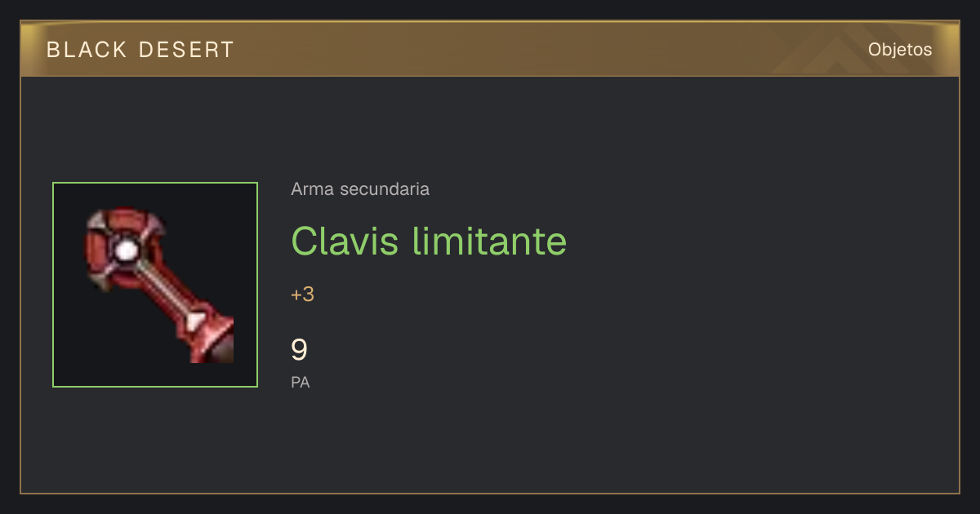The height and width of the screenshot is (514, 980).
Task: Click the BLACK DESERT site title
Action: point(140,50)
